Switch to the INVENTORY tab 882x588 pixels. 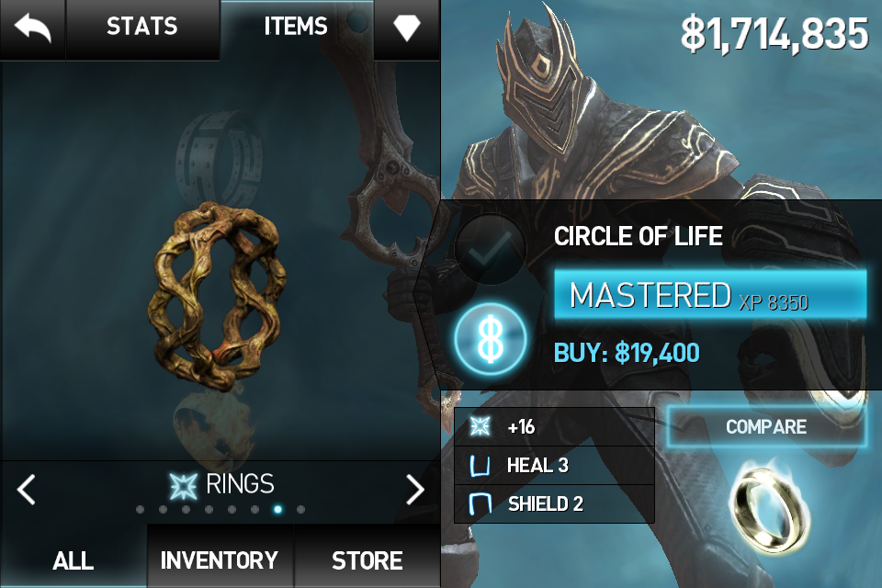220,560
